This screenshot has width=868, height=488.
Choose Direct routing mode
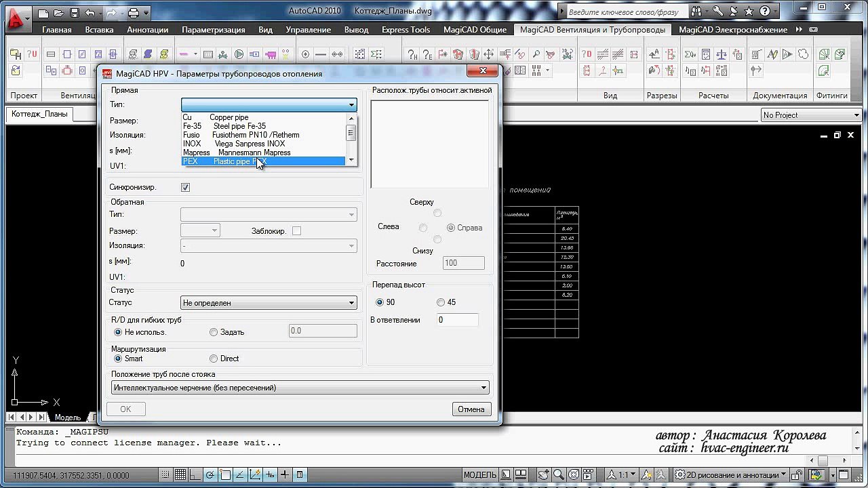(214, 359)
